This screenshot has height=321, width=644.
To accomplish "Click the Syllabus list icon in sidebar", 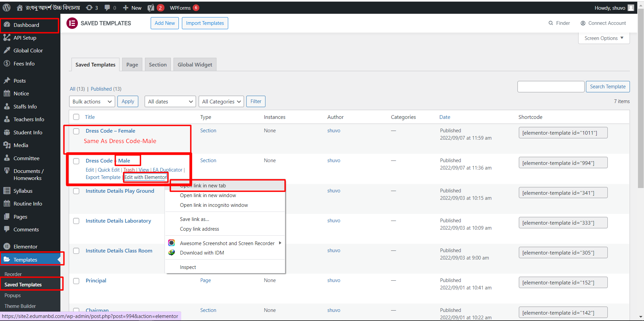I will click(x=7, y=191).
